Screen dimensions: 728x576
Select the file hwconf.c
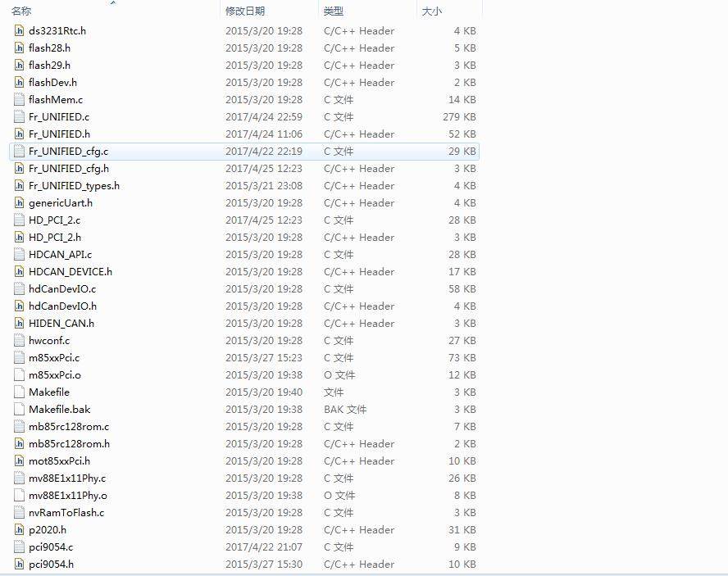pyautogui.click(x=51, y=340)
